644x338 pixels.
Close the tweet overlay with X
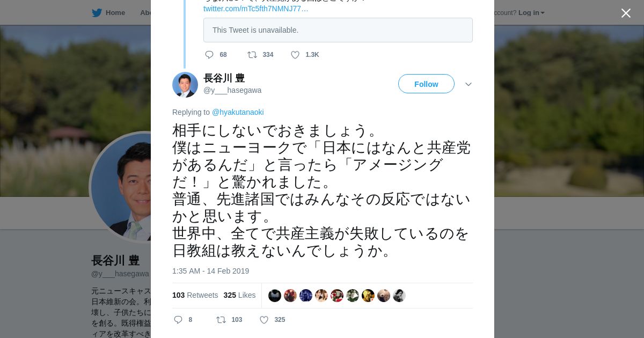(x=626, y=13)
